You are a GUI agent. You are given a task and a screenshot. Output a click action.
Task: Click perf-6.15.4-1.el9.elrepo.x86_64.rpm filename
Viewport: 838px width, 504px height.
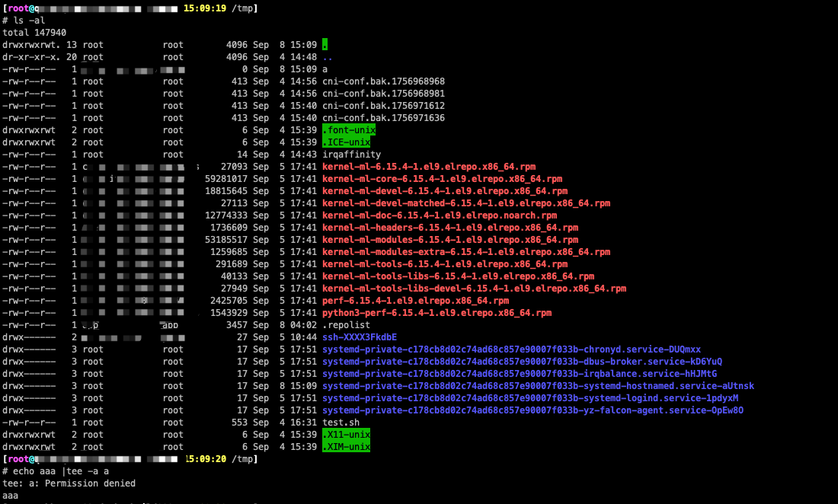click(415, 301)
